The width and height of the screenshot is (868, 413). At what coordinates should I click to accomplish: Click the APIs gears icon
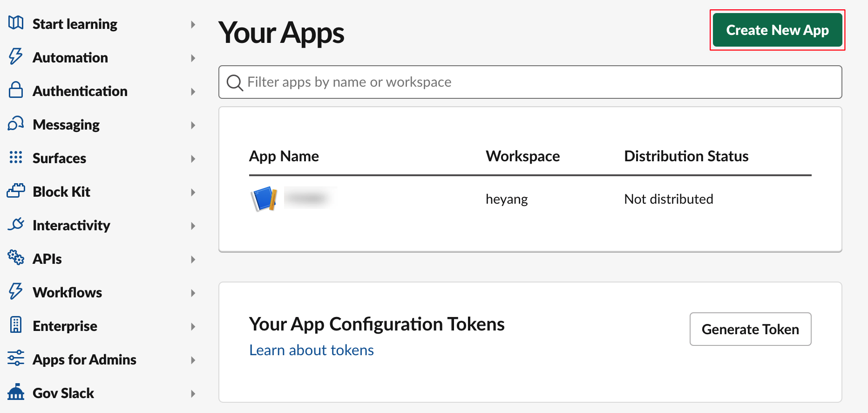[x=16, y=257]
